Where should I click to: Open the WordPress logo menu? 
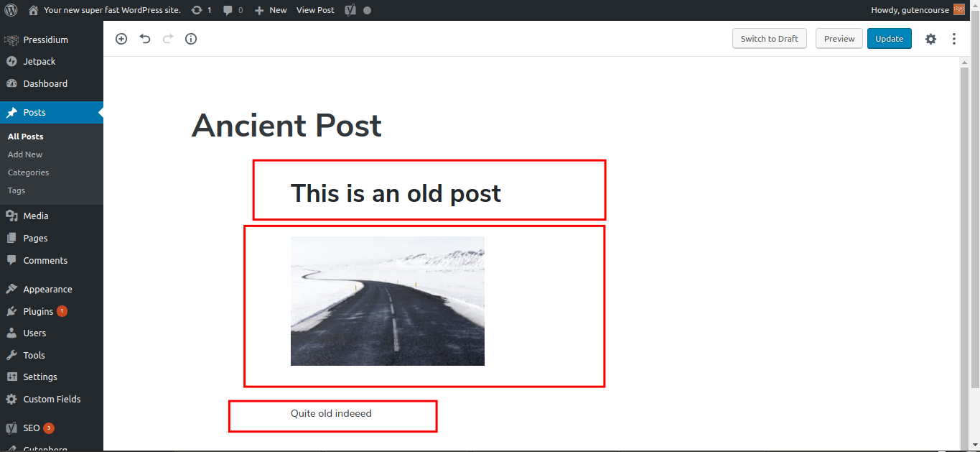[11, 10]
